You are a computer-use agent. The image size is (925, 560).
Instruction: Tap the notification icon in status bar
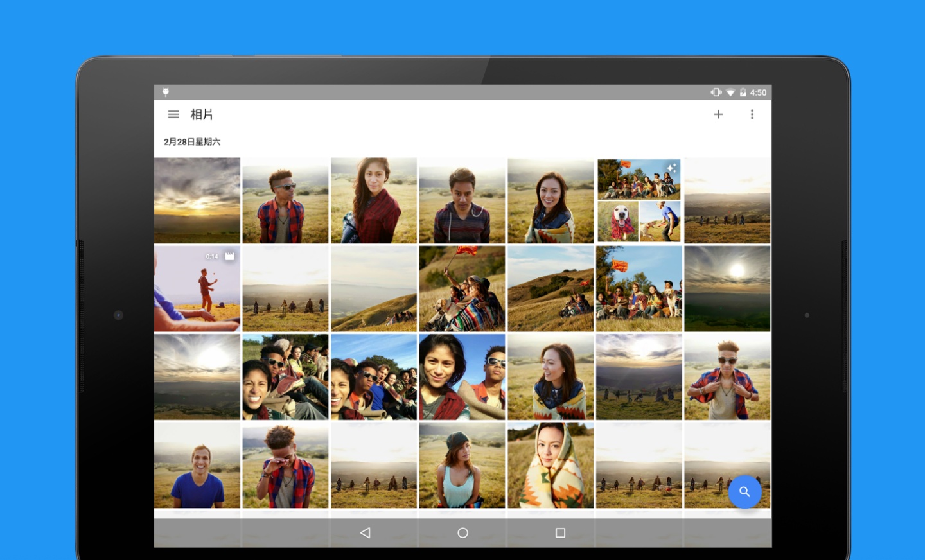pyautogui.click(x=166, y=92)
